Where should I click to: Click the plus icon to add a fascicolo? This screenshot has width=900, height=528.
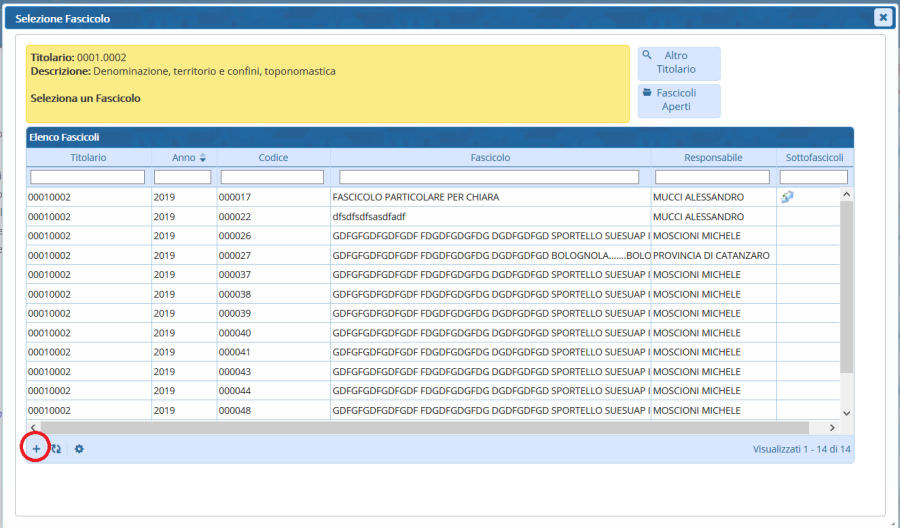pos(36,449)
